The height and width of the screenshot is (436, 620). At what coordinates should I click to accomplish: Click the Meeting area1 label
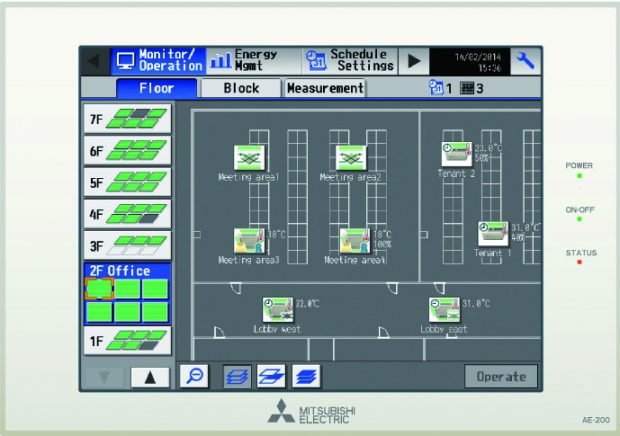[249, 177]
